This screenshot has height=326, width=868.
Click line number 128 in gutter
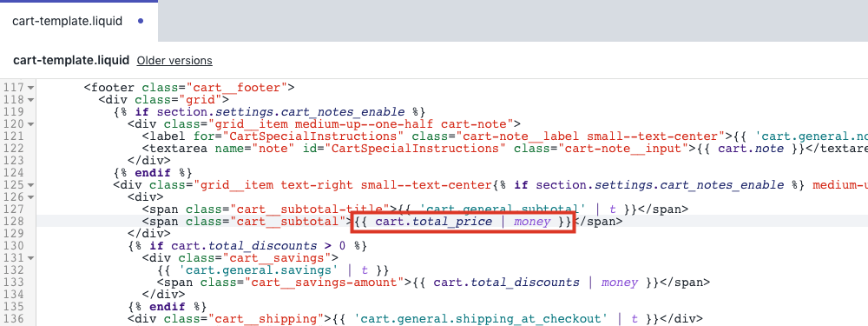point(13,222)
